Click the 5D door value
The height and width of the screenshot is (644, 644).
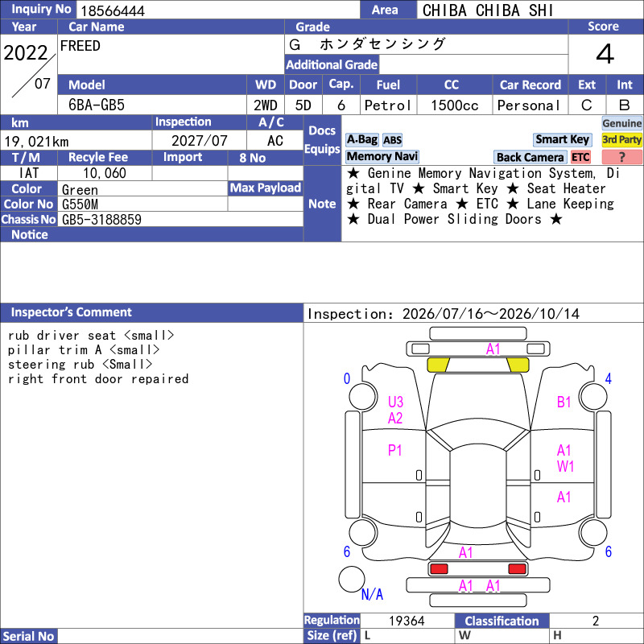click(x=303, y=105)
